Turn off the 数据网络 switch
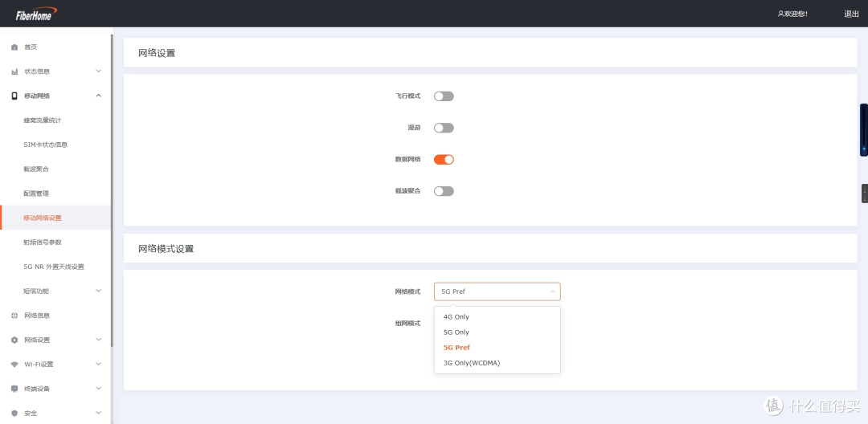Screen dimensions: 868x424 (444, 159)
